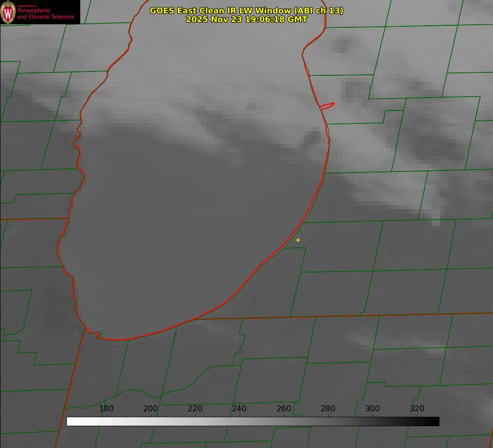Image resolution: width=493 pixels, height=448 pixels.
Task: Click the black right end of colorbar
Action: click(x=436, y=421)
